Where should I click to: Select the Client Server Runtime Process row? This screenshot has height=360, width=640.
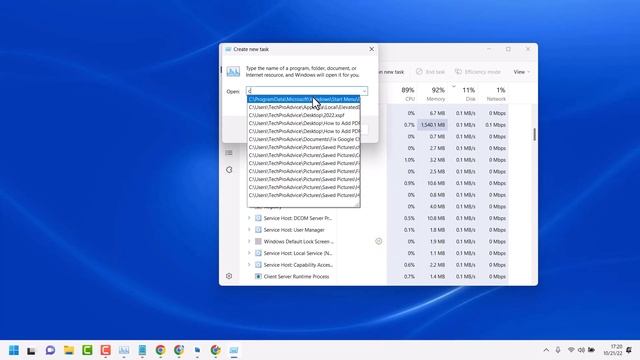click(296, 276)
